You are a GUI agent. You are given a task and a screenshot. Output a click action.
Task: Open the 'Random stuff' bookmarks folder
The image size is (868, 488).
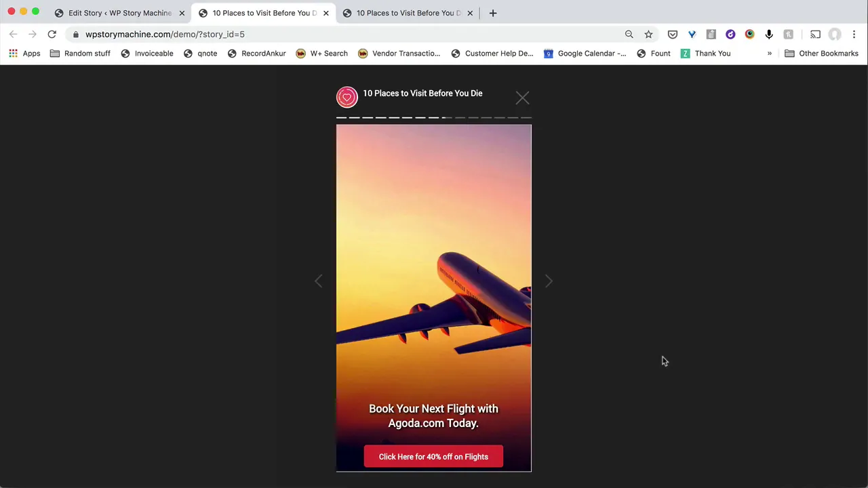point(80,54)
